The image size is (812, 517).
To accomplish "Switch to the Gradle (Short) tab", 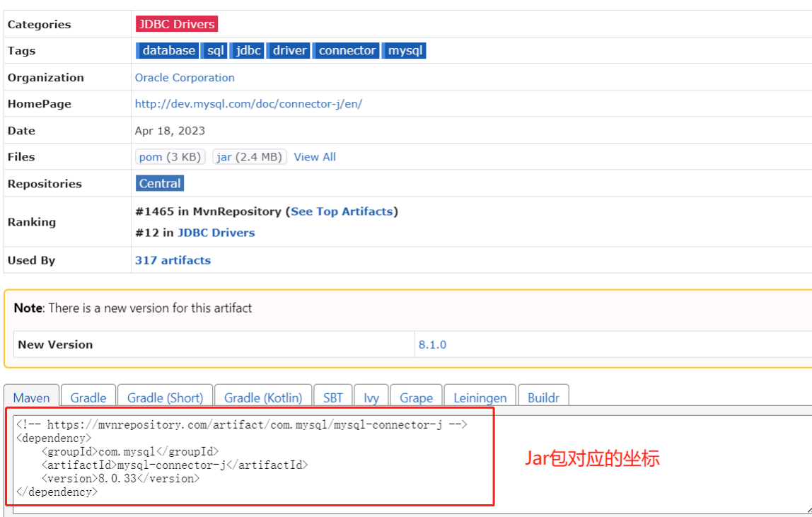I will [166, 397].
